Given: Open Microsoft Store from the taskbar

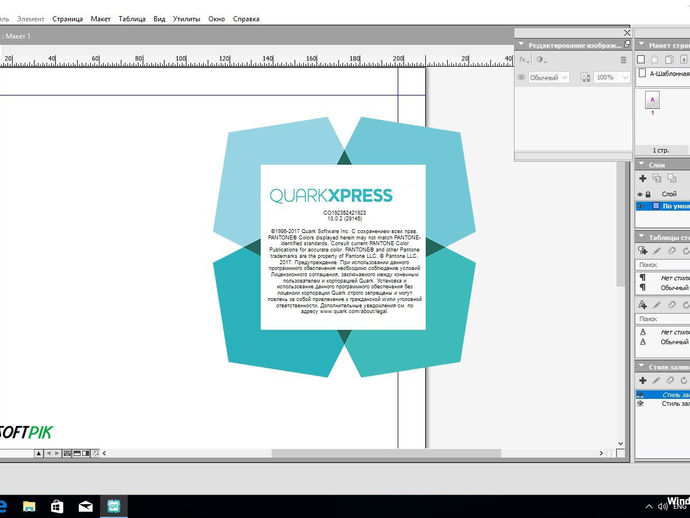Looking at the screenshot, I should tap(57, 507).
